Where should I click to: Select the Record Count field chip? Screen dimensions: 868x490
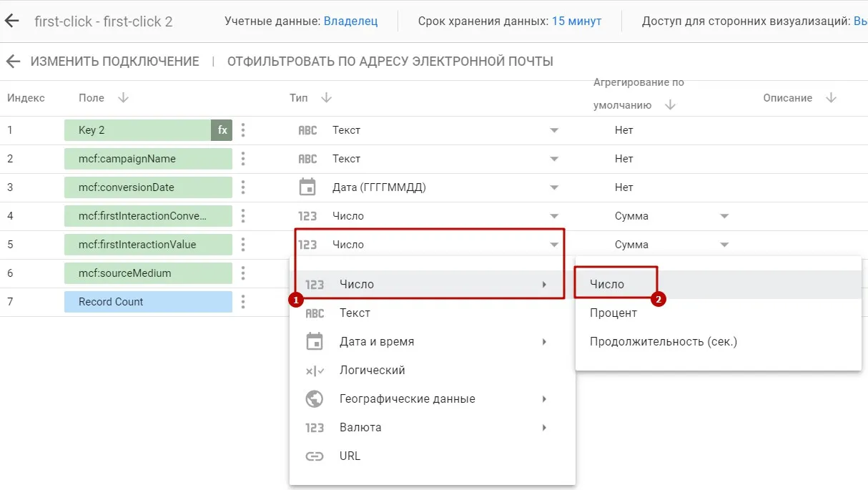click(148, 302)
